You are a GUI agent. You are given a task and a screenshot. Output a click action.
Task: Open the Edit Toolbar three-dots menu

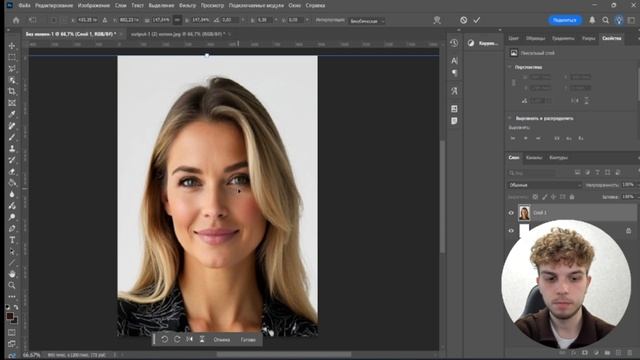coord(12,297)
